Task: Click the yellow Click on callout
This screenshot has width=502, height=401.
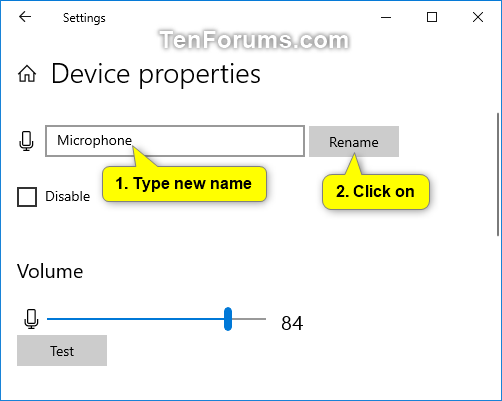Action: tap(376, 192)
